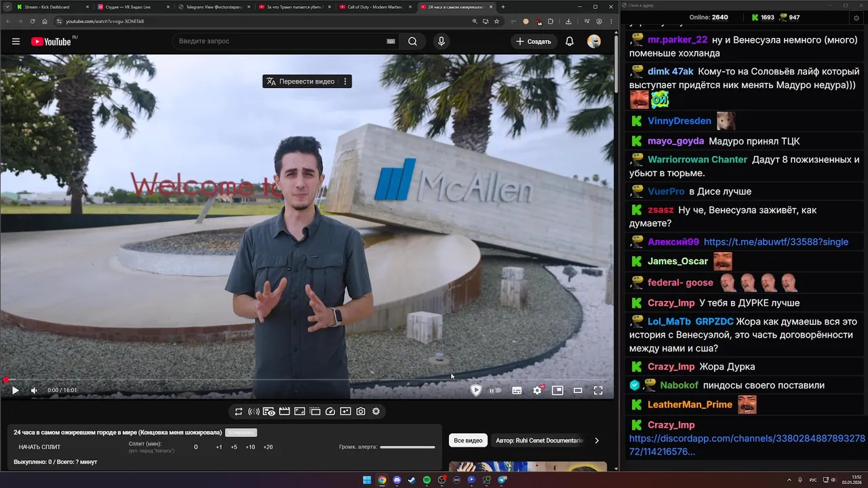Click the volume booster icon below the video
868x488 pixels.
[254, 411]
